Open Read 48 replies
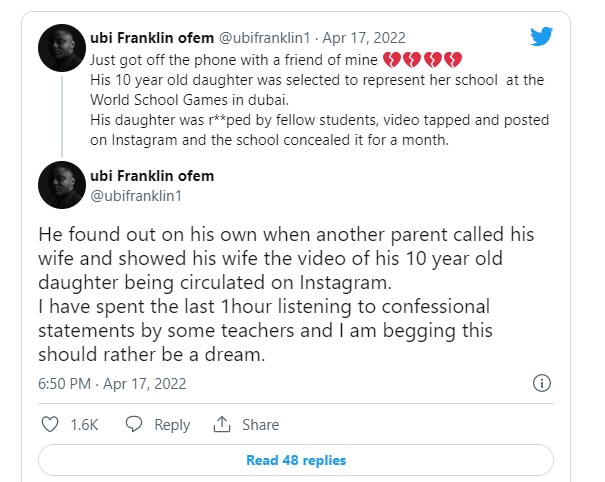605x482 pixels. 296,460
